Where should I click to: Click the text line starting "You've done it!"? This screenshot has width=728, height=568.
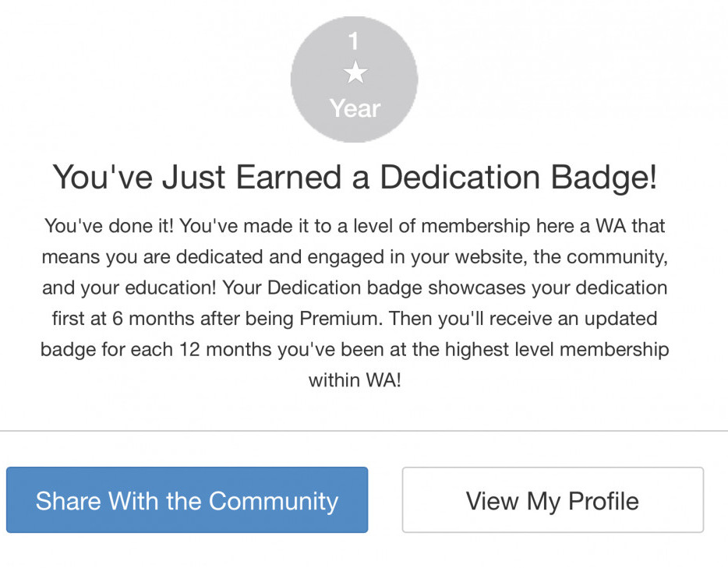tap(355, 226)
